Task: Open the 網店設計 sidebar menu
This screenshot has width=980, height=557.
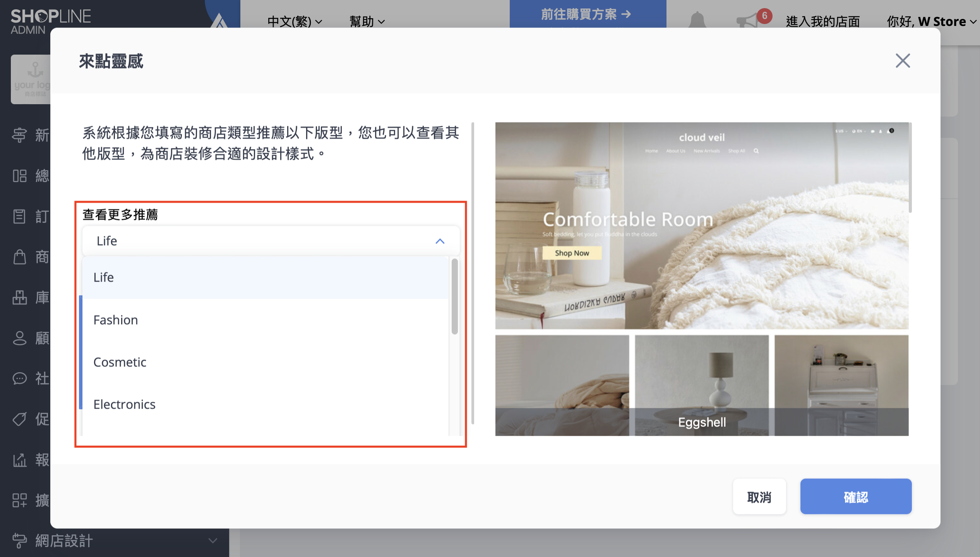Action: click(x=115, y=541)
